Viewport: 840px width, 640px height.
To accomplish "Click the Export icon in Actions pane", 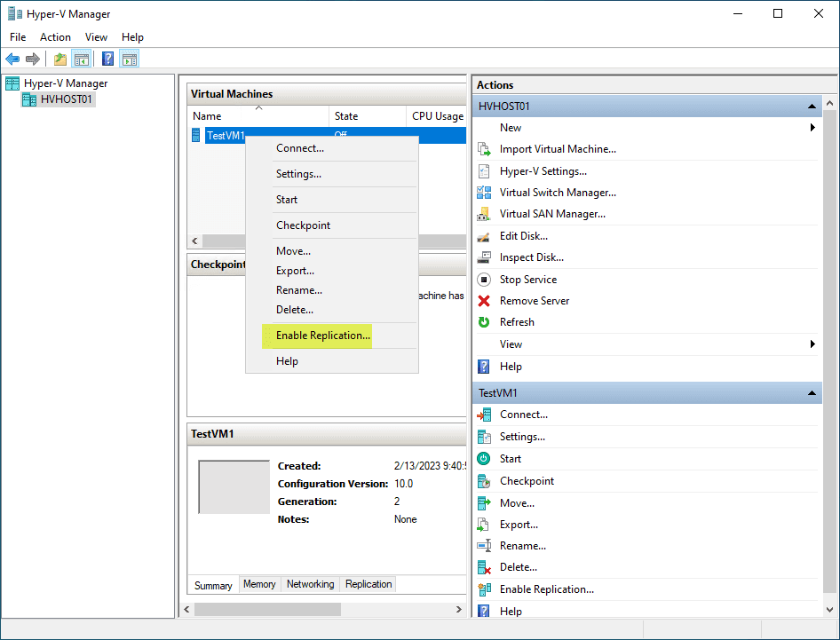I will tap(484, 525).
